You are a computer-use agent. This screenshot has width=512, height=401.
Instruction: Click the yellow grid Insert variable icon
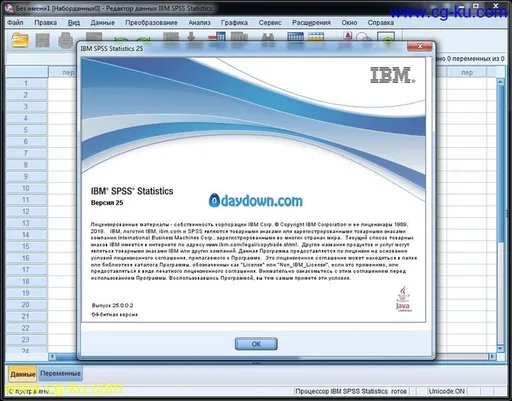(x=316, y=37)
